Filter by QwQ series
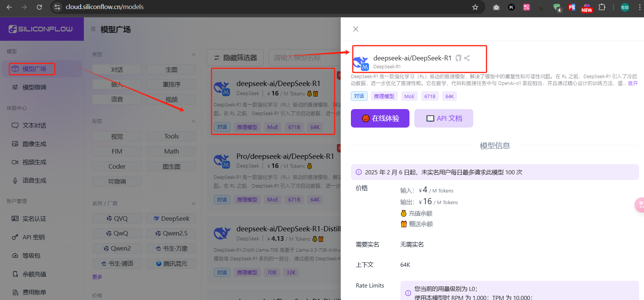 (117, 233)
